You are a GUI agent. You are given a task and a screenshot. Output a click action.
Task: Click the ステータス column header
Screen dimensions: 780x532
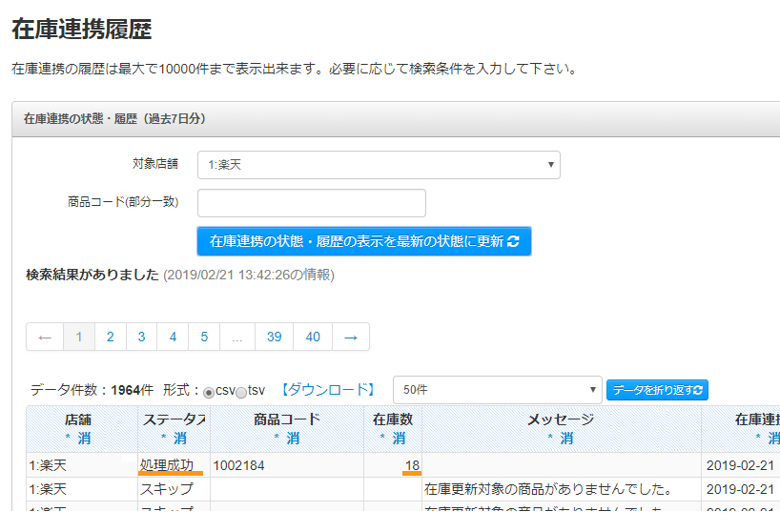click(x=174, y=419)
